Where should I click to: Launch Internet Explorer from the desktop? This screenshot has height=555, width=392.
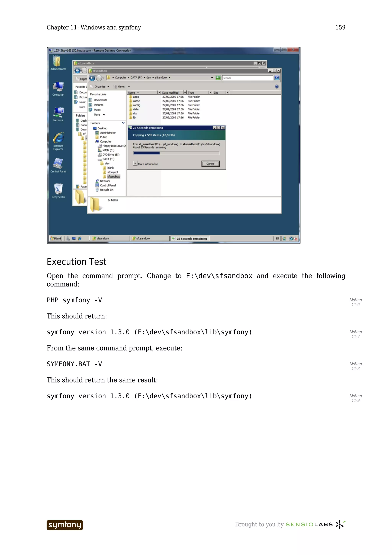(x=58, y=141)
